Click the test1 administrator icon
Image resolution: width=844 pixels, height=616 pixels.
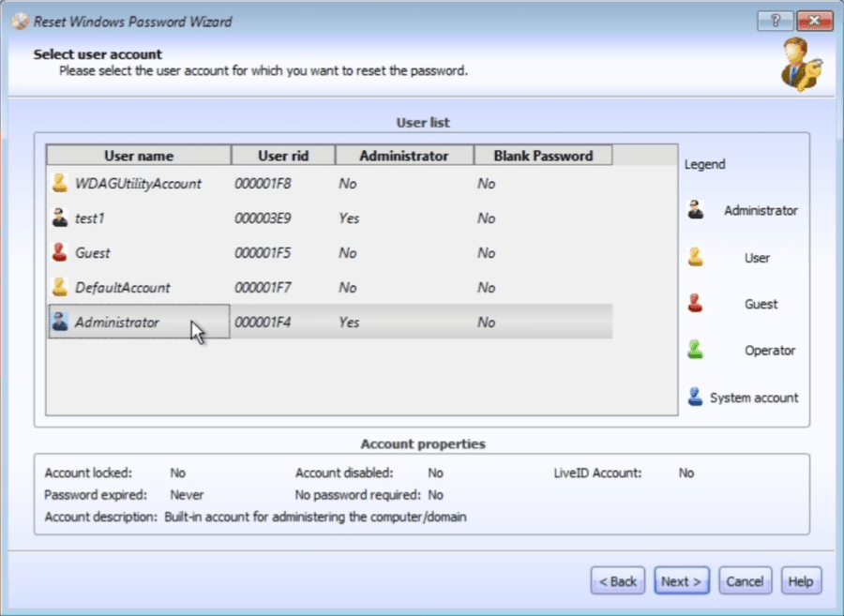tap(60, 218)
